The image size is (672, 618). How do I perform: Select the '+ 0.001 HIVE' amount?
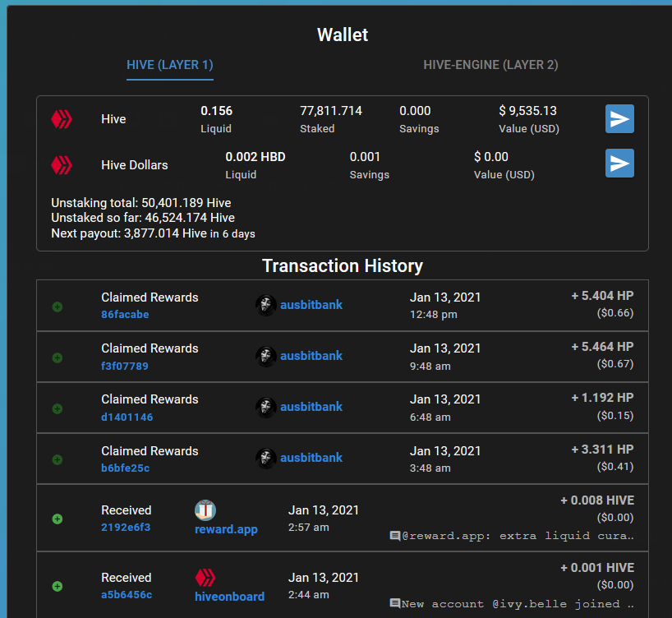tap(597, 568)
